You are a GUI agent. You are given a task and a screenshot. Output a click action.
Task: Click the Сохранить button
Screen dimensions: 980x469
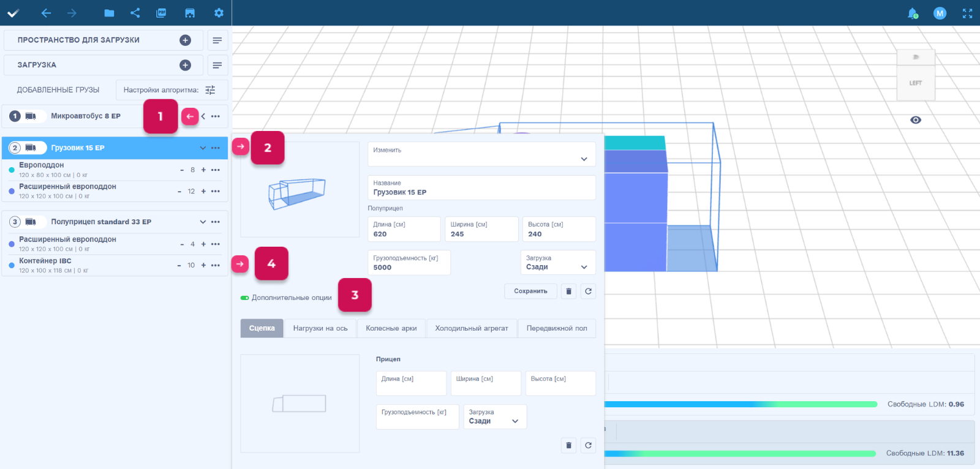(530, 291)
